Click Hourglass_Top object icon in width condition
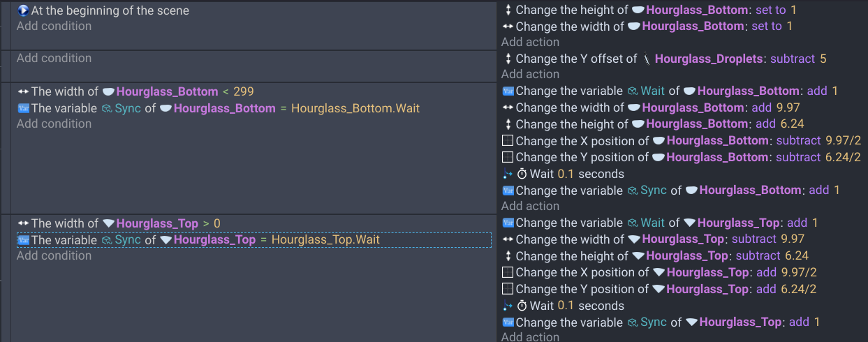This screenshot has width=868, height=342. 108,223
